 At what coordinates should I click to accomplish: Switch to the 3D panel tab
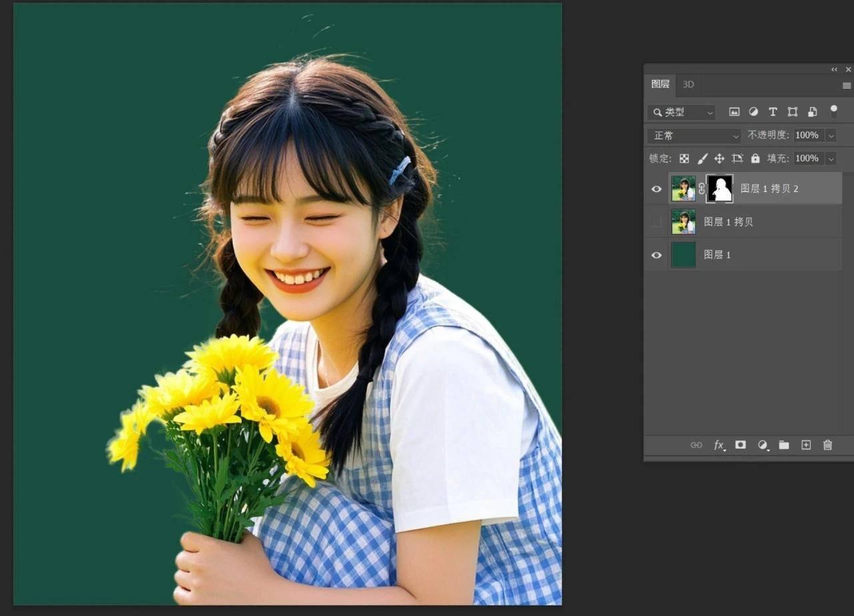[x=689, y=84]
